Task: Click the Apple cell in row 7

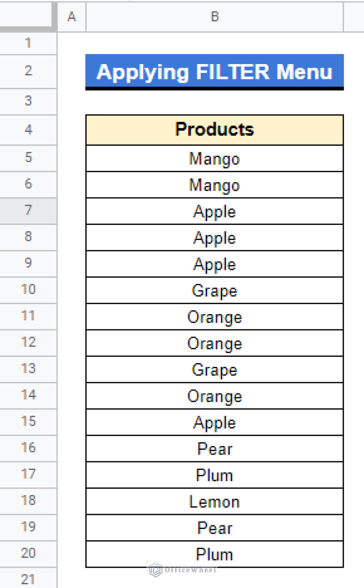Action: [x=214, y=211]
